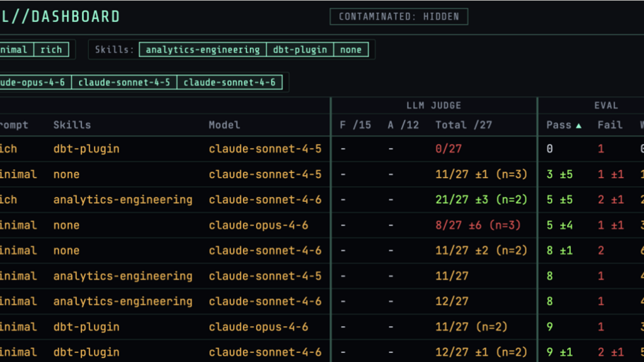
Task: Sort by the Total /27 column
Action: pyautogui.click(x=464, y=125)
